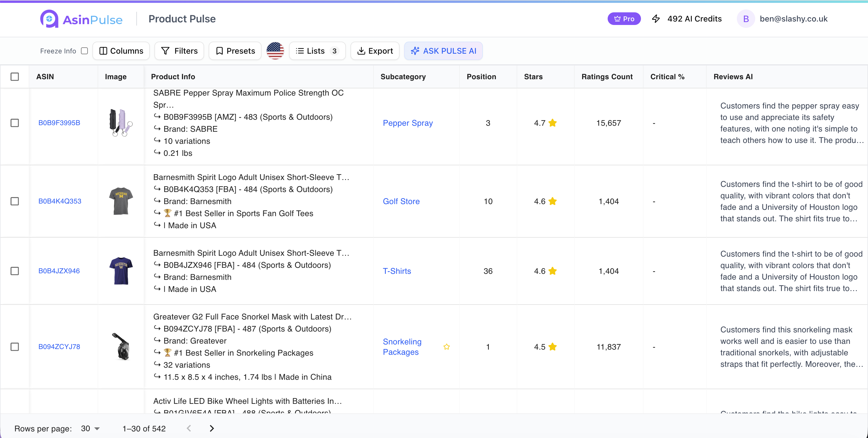868x438 pixels.
Task: Open the Pepper Spray subcategory link
Action: (x=408, y=123)
